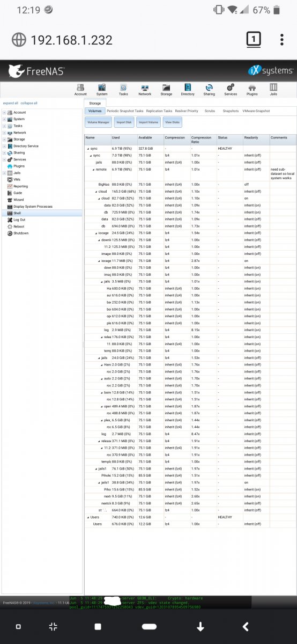Switch to the Snapshots tab

(231, 111)
